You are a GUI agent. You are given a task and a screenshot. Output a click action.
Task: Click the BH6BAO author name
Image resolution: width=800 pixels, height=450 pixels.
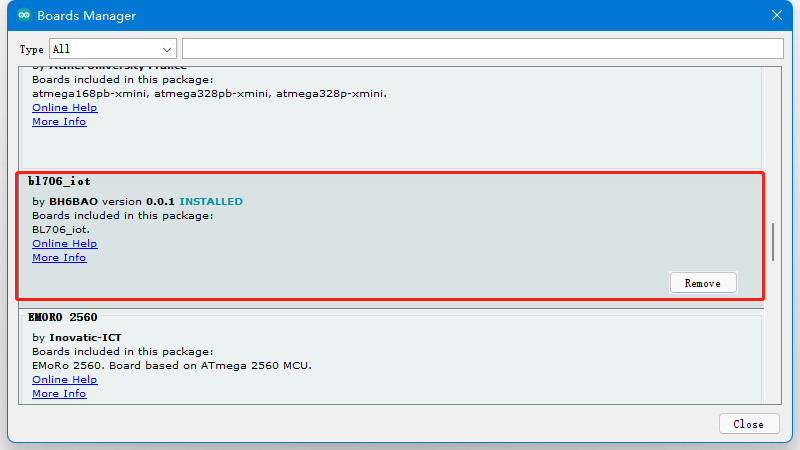click(x=73, y=202)
